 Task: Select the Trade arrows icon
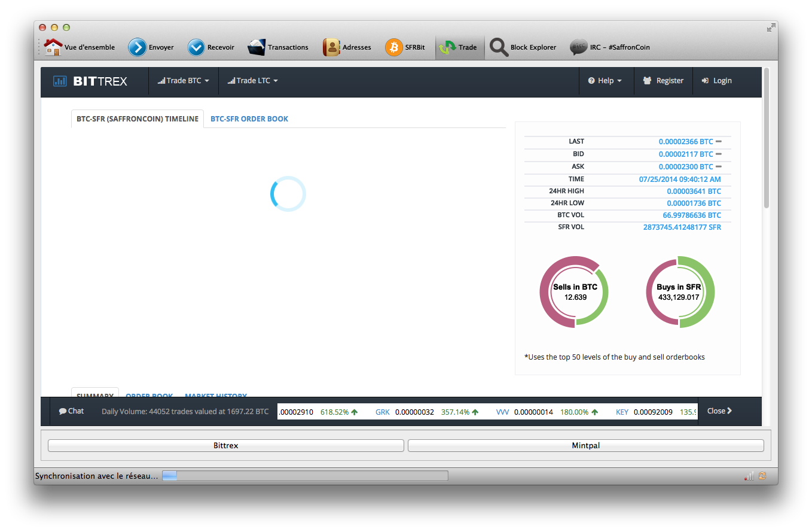click(447, 47)
